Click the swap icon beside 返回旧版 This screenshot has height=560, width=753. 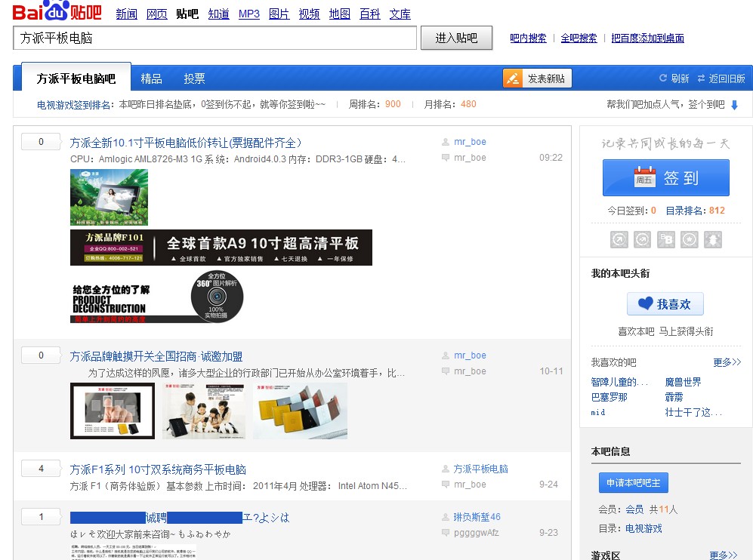701,78
